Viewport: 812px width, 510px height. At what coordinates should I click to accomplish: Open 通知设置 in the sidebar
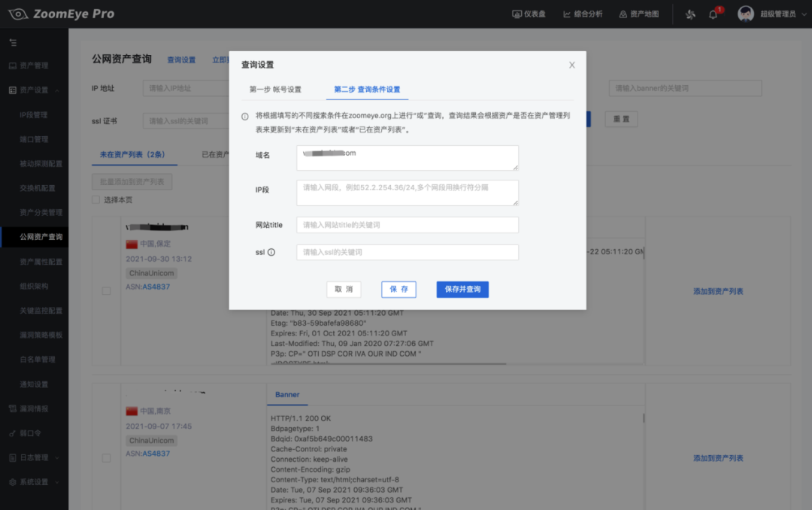click(x=34, y=384)
